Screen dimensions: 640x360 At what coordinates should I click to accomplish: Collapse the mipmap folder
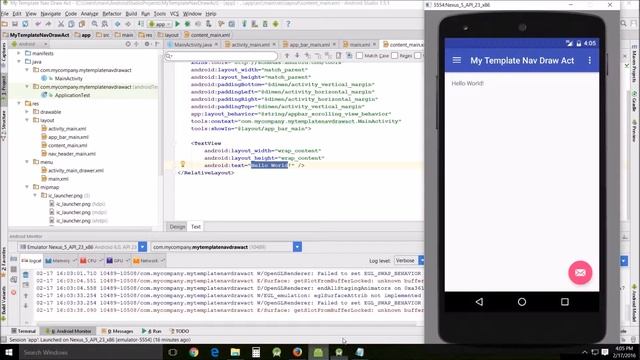[x=27, y=187]
